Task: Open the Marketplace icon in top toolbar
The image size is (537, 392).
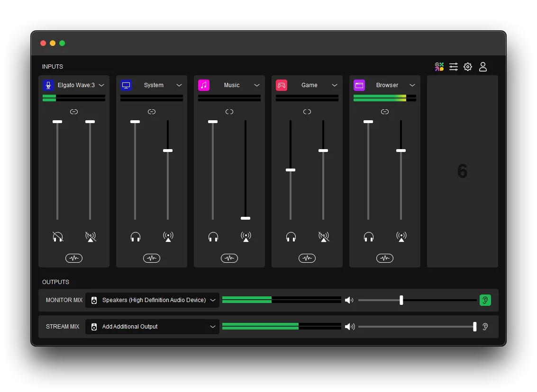Action: 439,67
